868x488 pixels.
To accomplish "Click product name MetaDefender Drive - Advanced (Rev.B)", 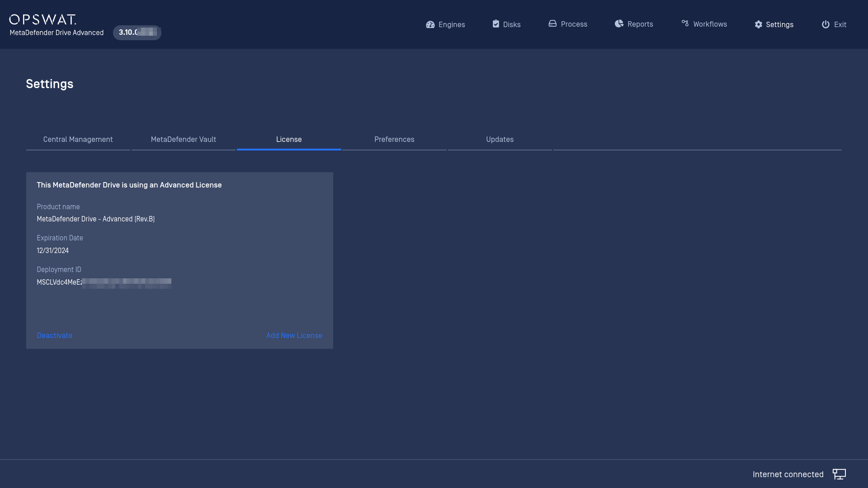I will 95,219.
